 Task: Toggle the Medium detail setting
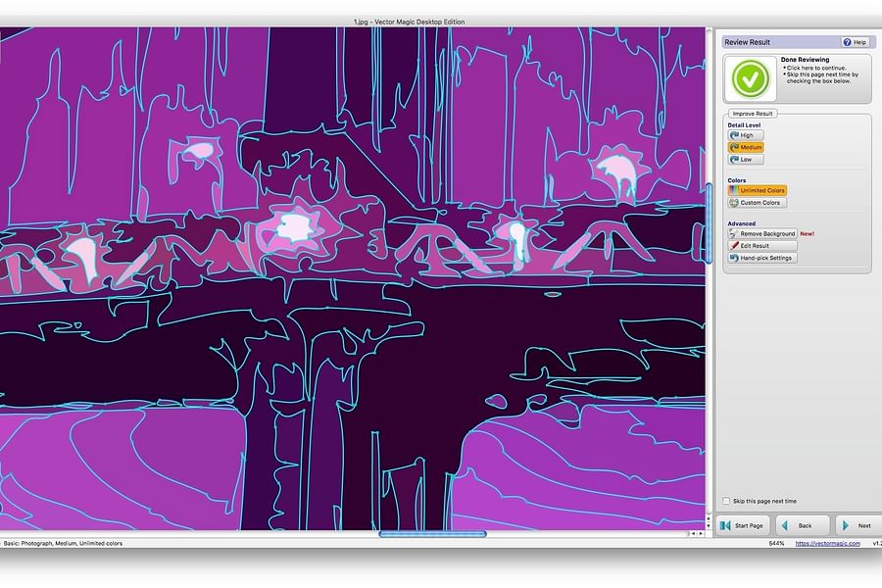(x=747, y=147)
